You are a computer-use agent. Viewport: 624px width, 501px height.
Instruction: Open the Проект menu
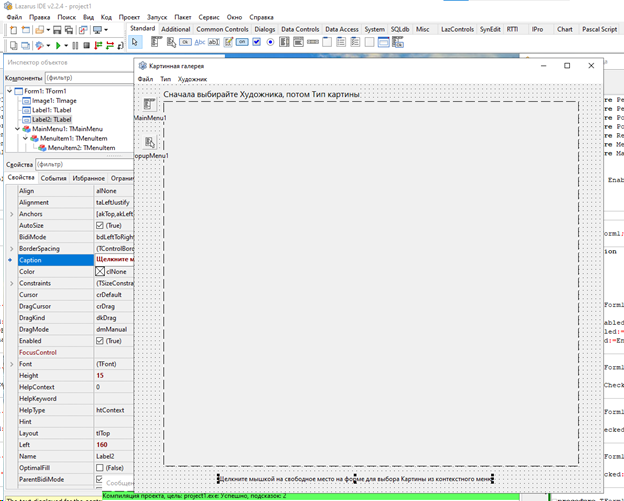(x=129, y=17)
